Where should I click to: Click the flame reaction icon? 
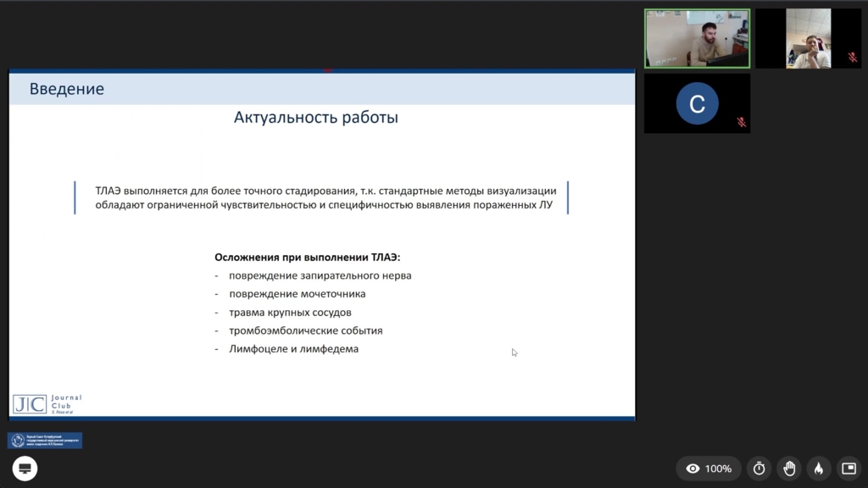[819, 469]
